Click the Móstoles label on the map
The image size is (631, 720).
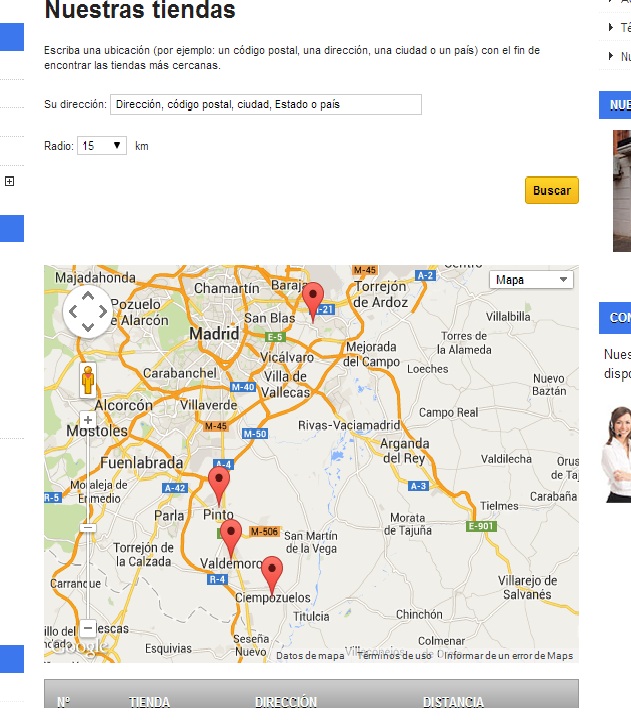coord(97,431)
